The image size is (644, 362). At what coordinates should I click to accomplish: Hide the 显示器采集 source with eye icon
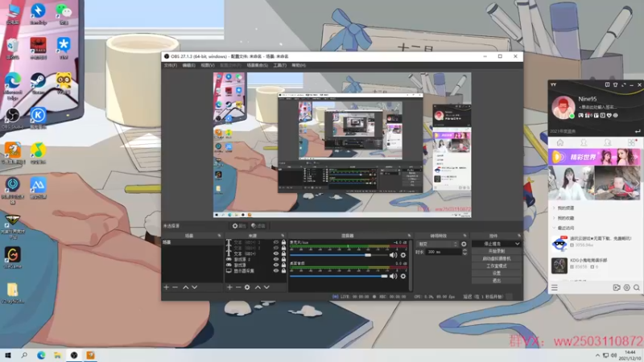pos(276,271)
